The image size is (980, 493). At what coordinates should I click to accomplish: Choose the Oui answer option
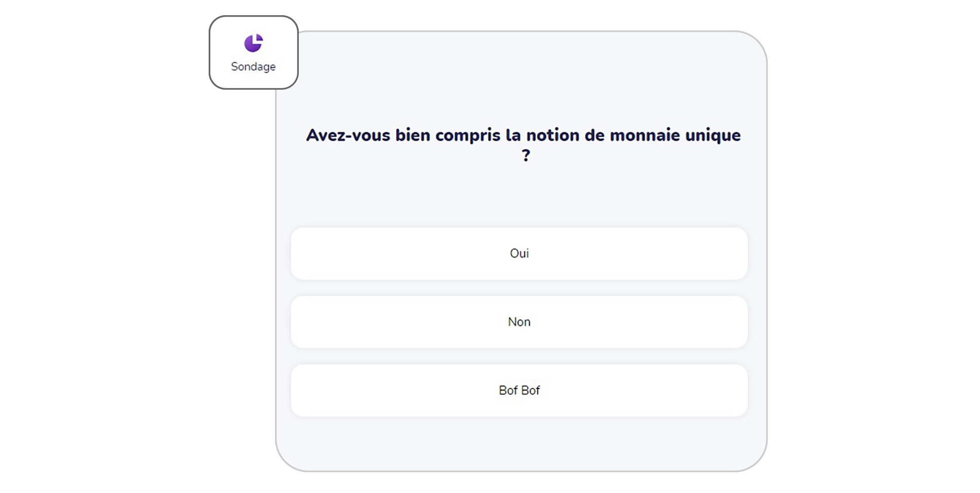(x=519, y=253)
